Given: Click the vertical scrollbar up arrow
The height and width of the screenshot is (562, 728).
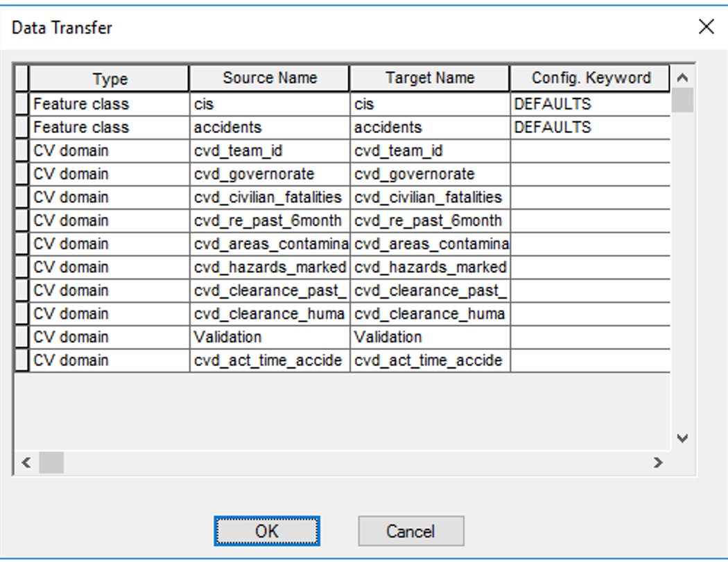Looking at the screenshot, I should [682, 78].
